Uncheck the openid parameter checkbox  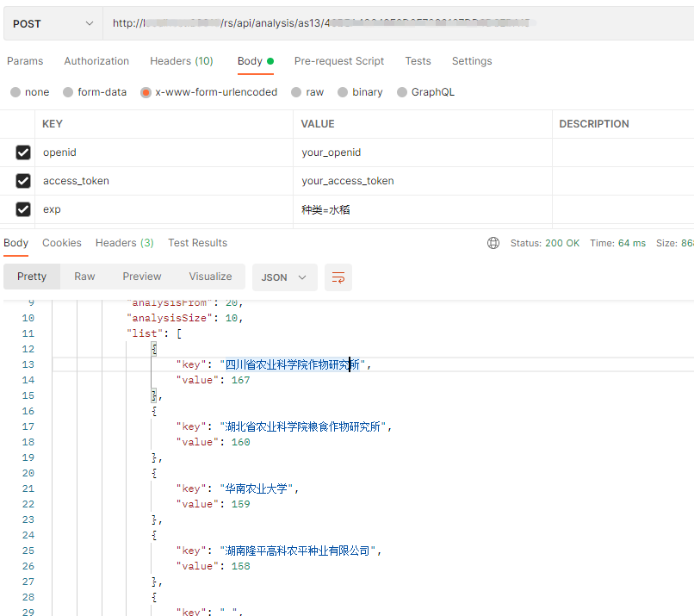point(23,152)
